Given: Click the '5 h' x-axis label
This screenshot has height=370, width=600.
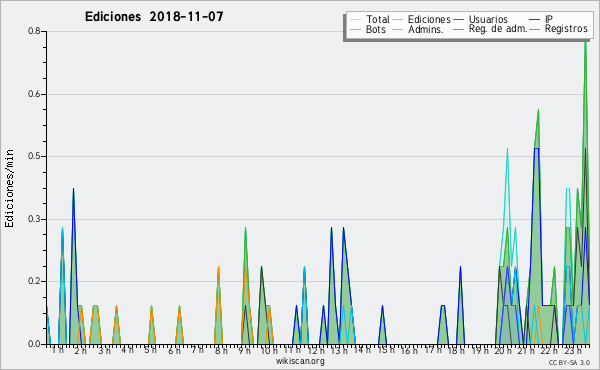Looking at the screenshot, I should (150, 350).
